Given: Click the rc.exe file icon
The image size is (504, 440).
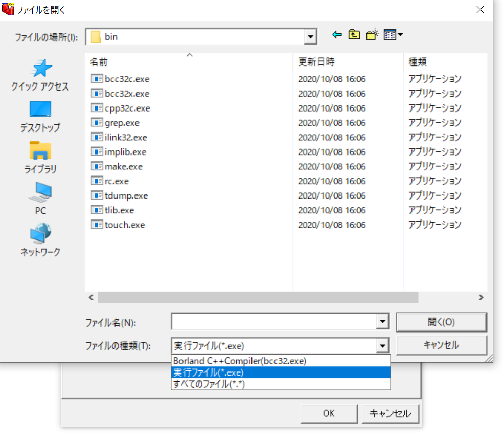Looking at the screenshot, I should (97, 181).
